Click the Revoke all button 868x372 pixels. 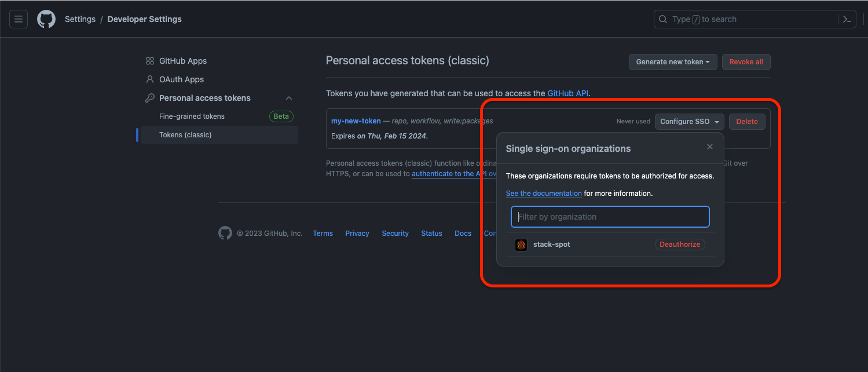746,62
